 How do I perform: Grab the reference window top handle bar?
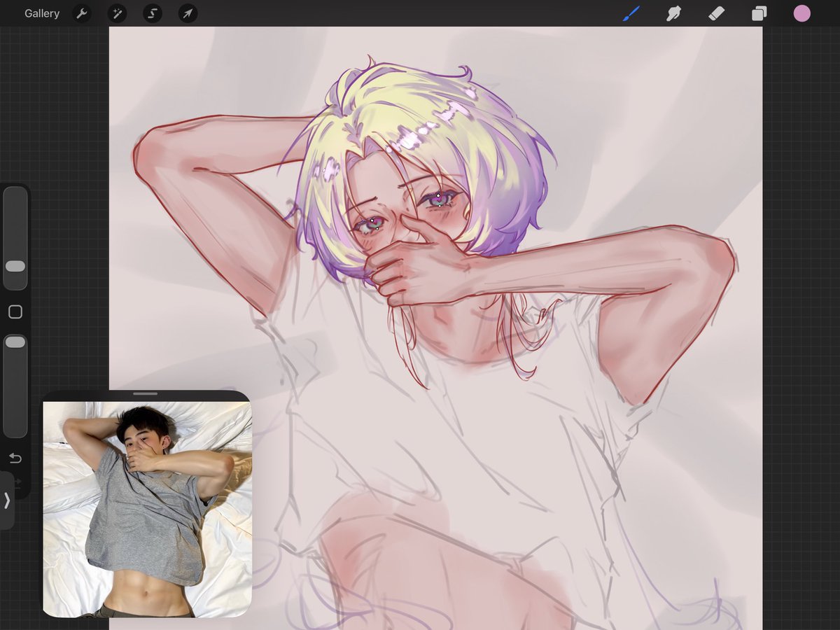pyautogui.click(x=146, y=394)
